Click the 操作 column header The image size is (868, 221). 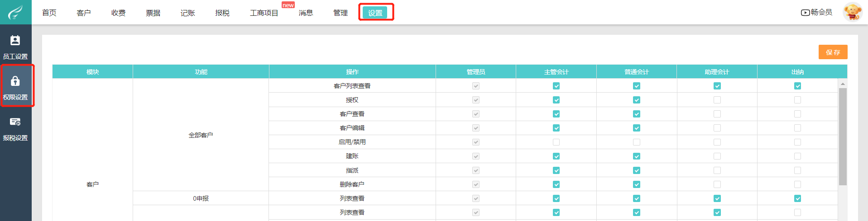(x=352, y=72)
